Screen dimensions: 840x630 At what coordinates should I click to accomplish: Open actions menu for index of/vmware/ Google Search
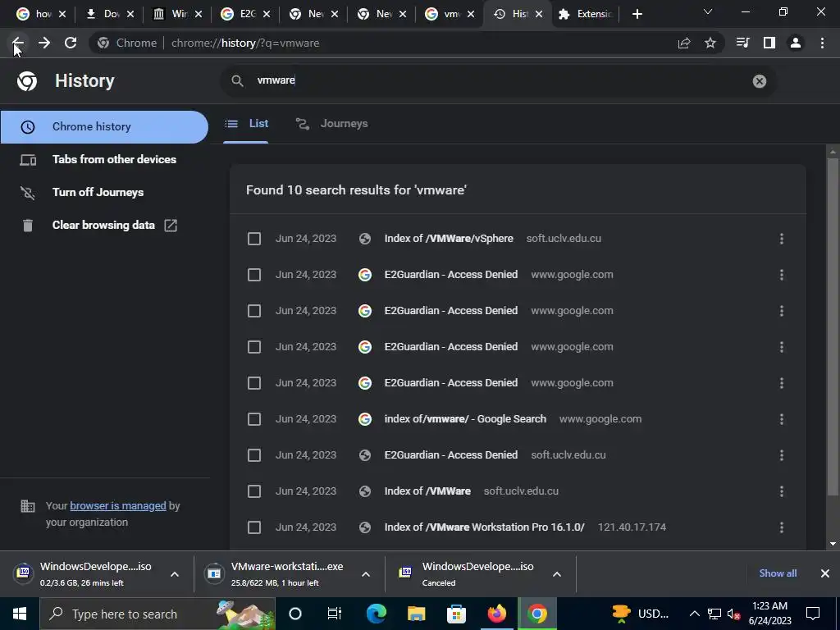pyautogui.click(x=781, y=419)
